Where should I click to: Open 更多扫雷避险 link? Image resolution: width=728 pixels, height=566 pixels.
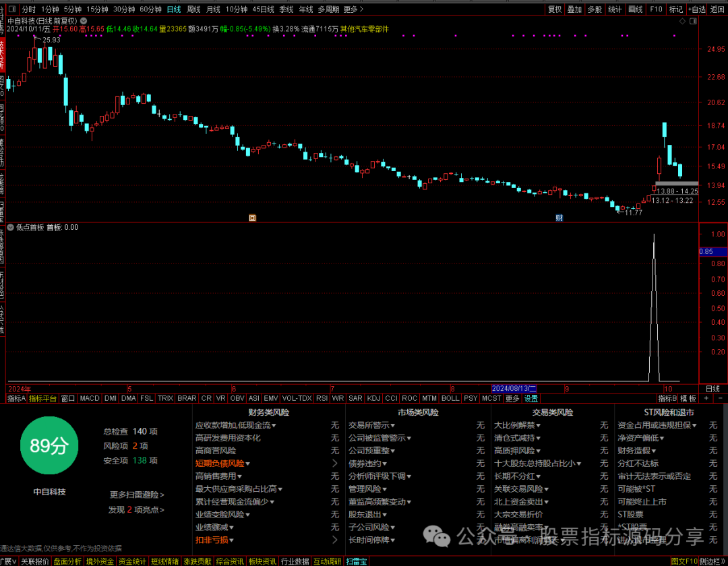point(136,495)
